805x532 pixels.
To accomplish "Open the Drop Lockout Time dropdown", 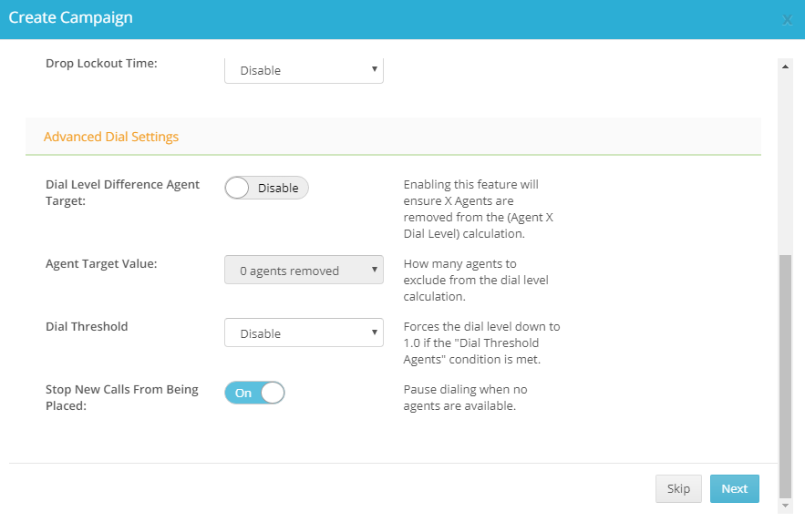I will tap(304, 70).
